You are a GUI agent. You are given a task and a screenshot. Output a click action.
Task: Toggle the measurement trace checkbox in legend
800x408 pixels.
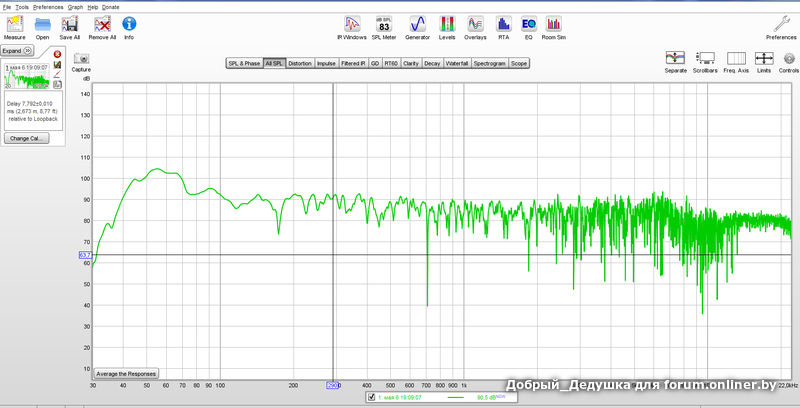coord(372,397)
